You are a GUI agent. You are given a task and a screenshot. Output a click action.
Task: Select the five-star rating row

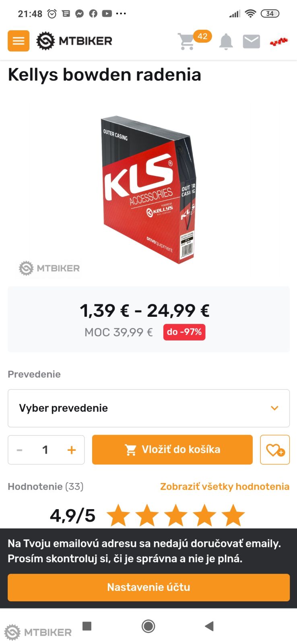tap(176, 515)
